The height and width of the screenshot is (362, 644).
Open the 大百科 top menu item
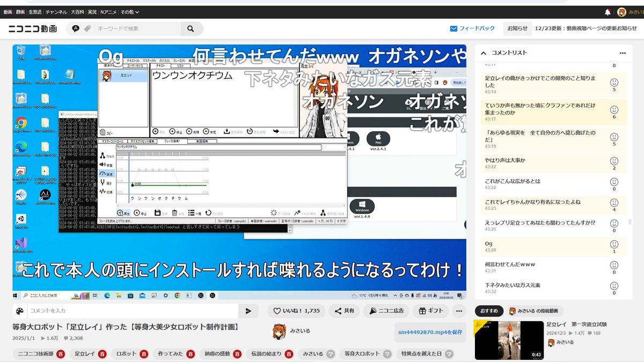(78, 12)
